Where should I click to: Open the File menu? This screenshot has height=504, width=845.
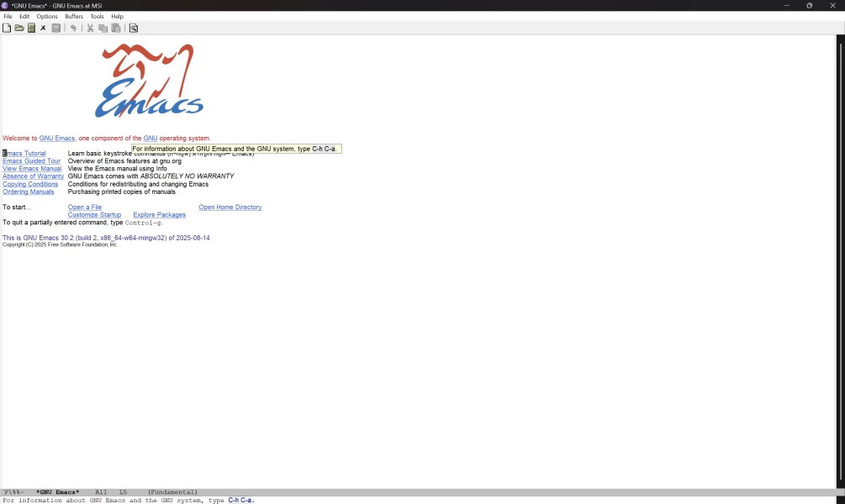point(8,16)
